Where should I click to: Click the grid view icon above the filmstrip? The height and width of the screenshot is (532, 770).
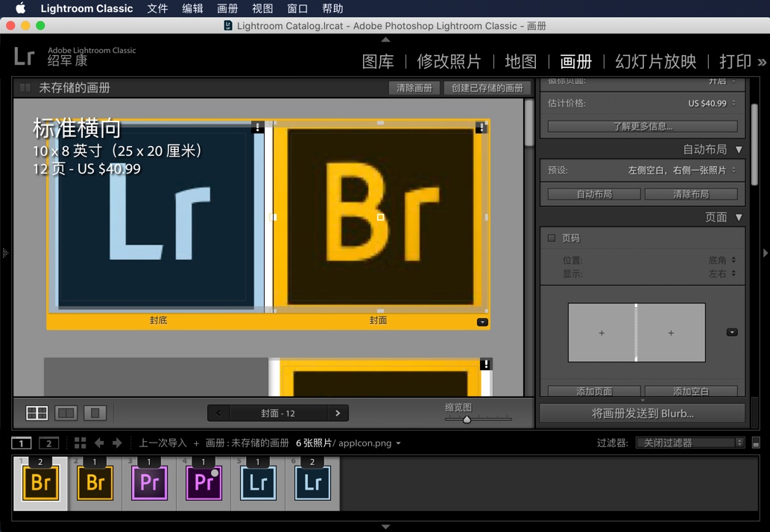coord(80,443)
